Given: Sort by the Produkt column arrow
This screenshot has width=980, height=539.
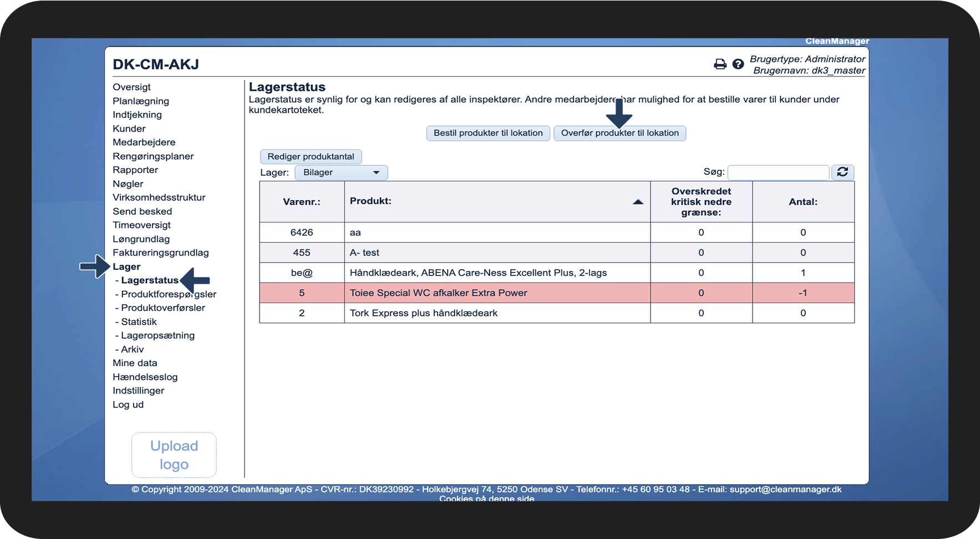Looking at the screenshot, I should [x=638, y=202].
